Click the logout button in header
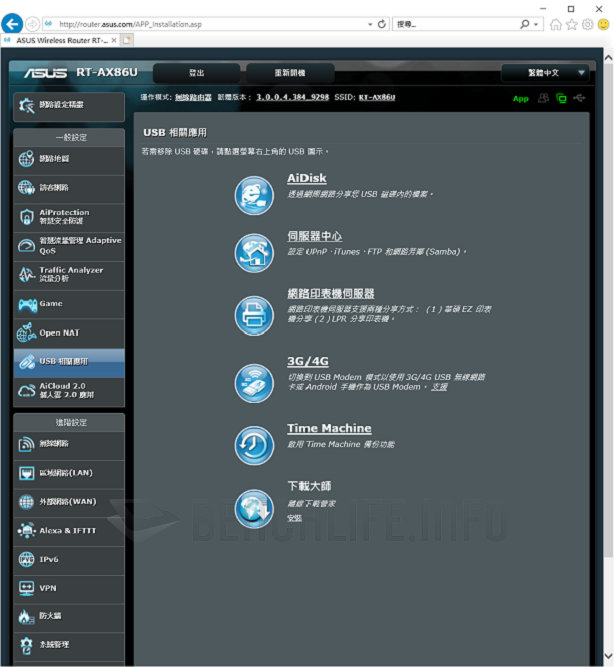The image size is (614, 667). pos(197,73)
